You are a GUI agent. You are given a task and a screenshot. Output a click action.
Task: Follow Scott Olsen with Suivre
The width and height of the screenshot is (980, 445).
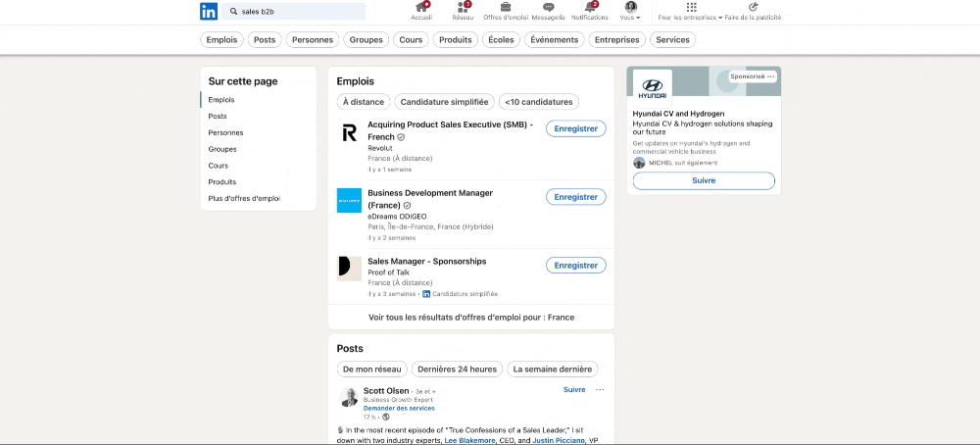574,389
